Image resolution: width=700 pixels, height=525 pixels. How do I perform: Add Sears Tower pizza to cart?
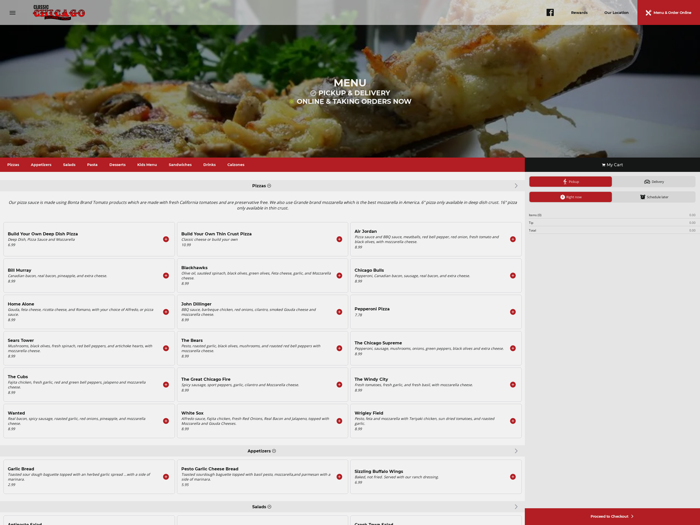166,348
